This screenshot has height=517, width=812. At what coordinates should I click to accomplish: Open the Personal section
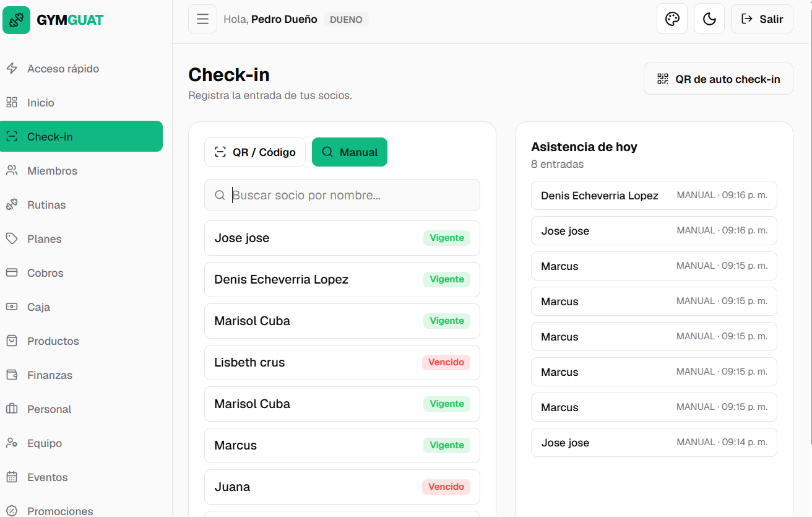(x=81, y=409)
